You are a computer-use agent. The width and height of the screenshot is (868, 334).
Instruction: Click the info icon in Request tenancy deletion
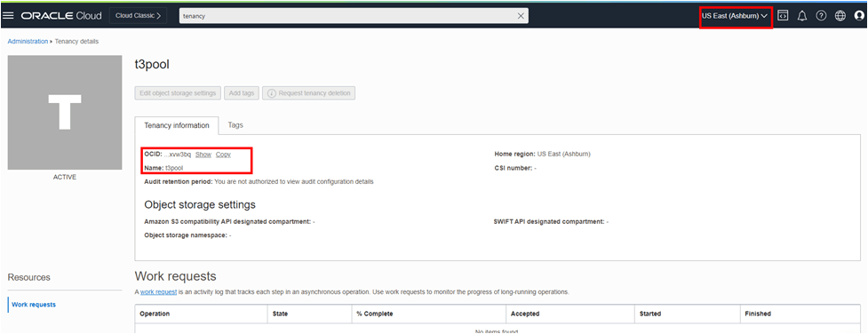pos(272,93)
